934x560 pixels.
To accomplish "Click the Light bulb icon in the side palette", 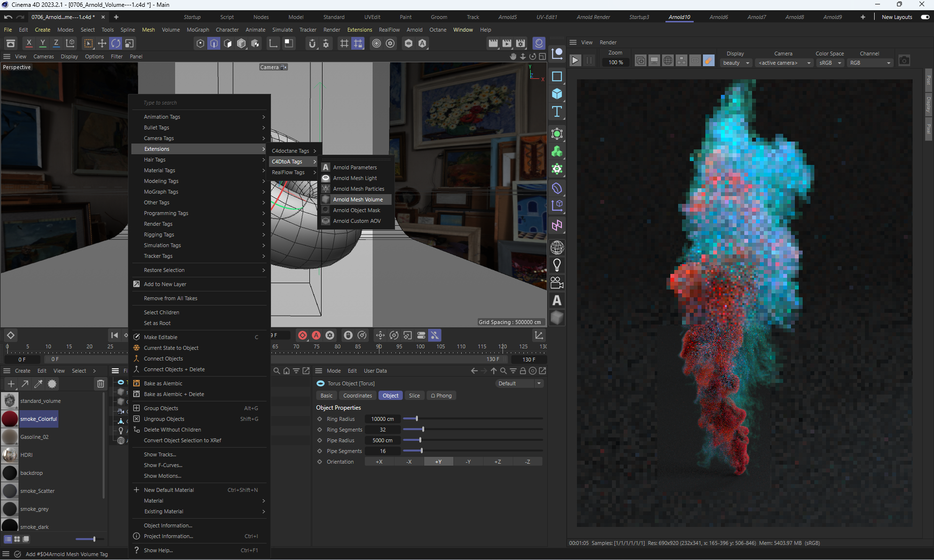I will (557, 265).
